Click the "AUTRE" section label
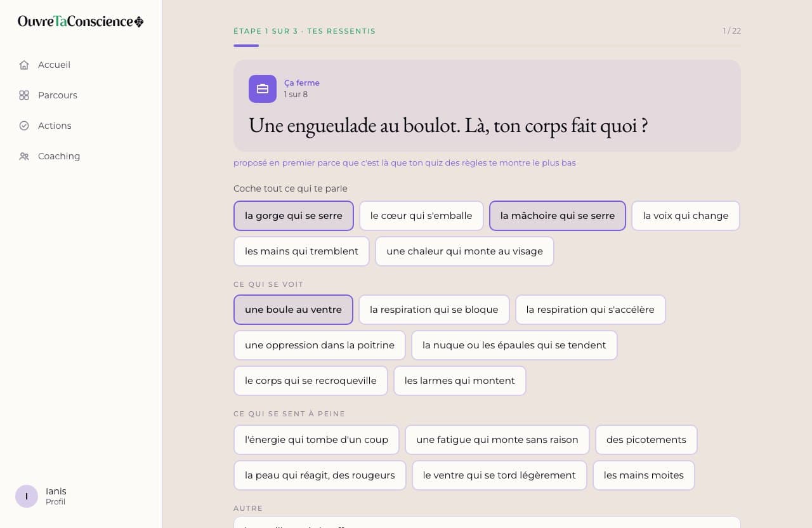This screenshot has height=528, width=812. (248, 508)
